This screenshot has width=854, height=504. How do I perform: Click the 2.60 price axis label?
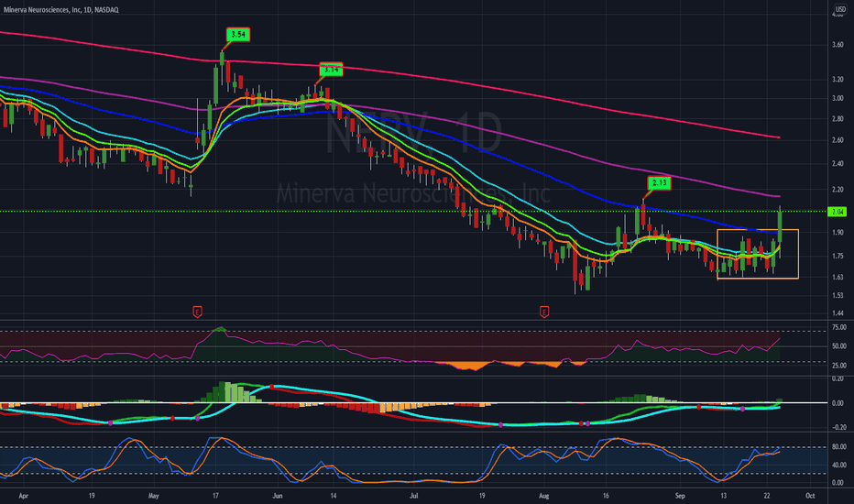click(x=838, y=140)
